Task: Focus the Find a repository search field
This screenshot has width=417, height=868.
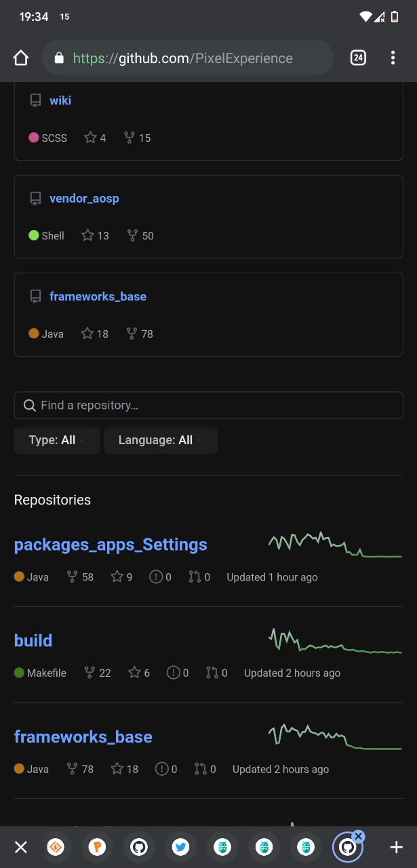Action: coord(209,406)
